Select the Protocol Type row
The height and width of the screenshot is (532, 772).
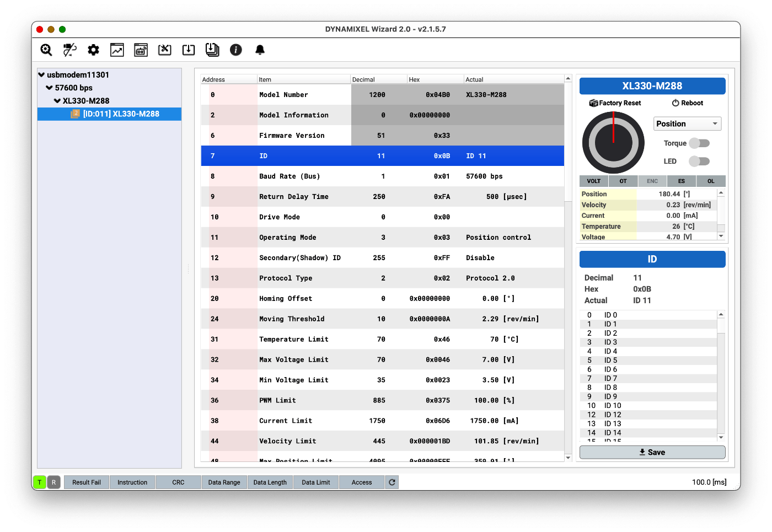tap(383, 278)
